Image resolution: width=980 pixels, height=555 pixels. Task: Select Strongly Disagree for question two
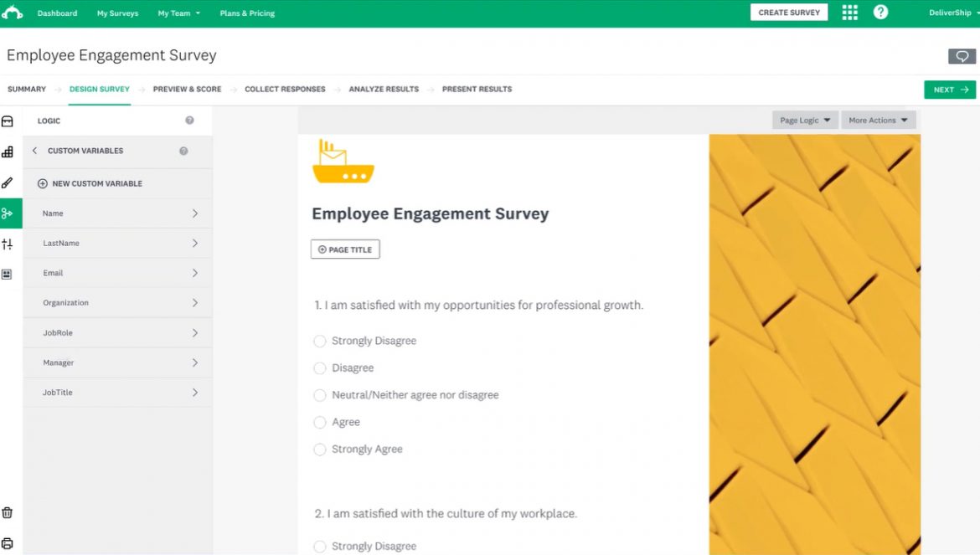(x=319, y=546)
